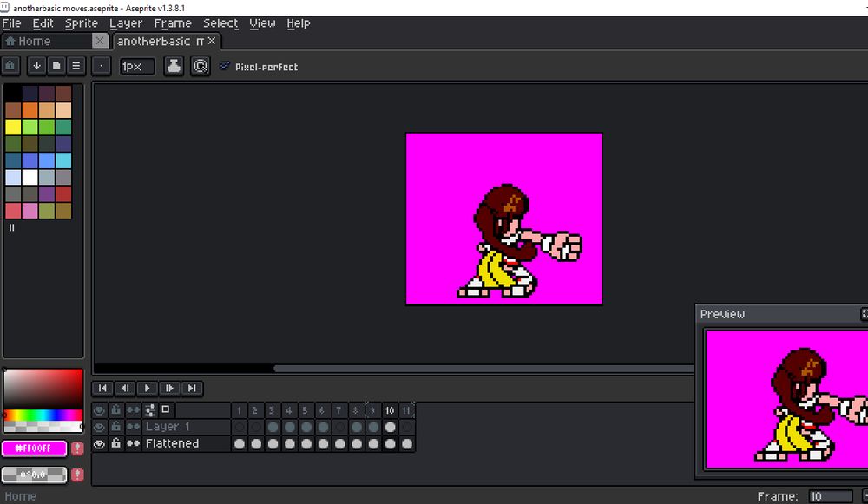Open the dynamics options button

[x=201, y=67]
